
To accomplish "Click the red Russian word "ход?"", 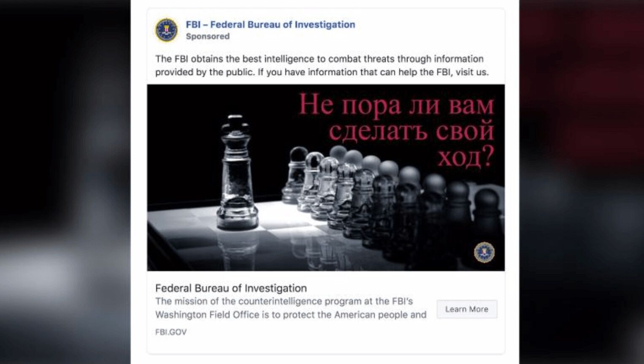I will pyautogui.click(x=465, y=157).
